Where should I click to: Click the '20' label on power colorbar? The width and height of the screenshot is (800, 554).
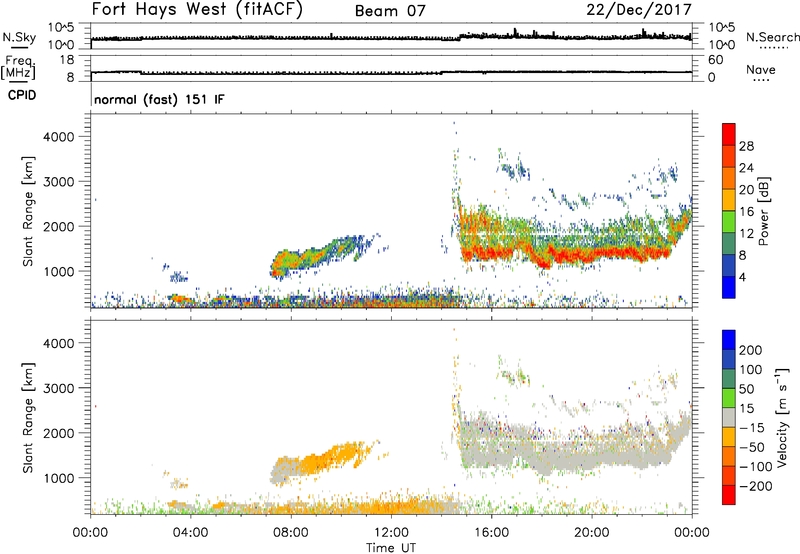(746, 190)
